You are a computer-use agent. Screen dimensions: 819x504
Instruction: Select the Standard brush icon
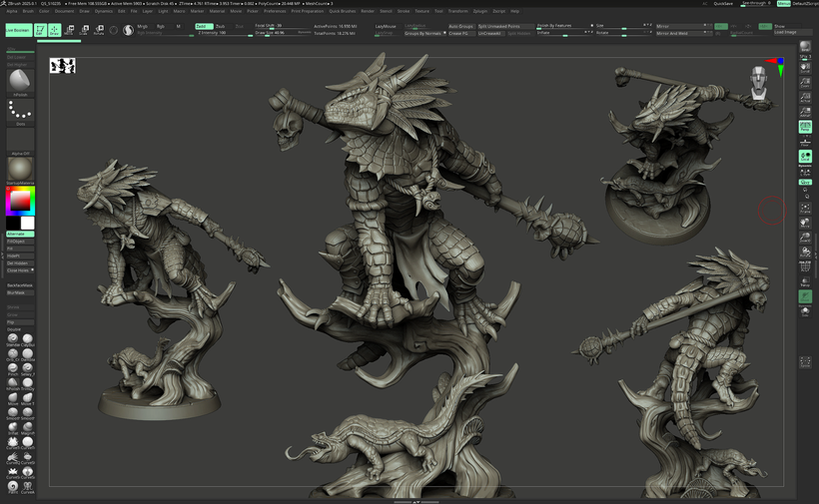click(13, 339)
